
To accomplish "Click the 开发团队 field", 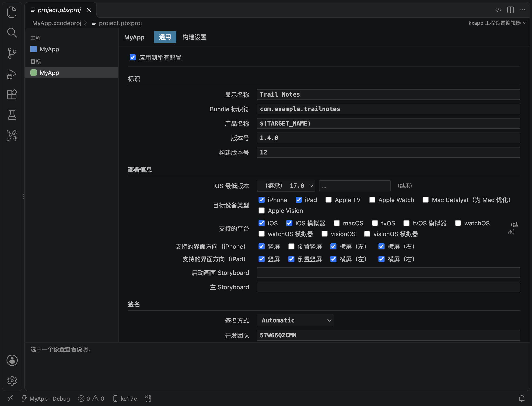I will click(388, 335).
